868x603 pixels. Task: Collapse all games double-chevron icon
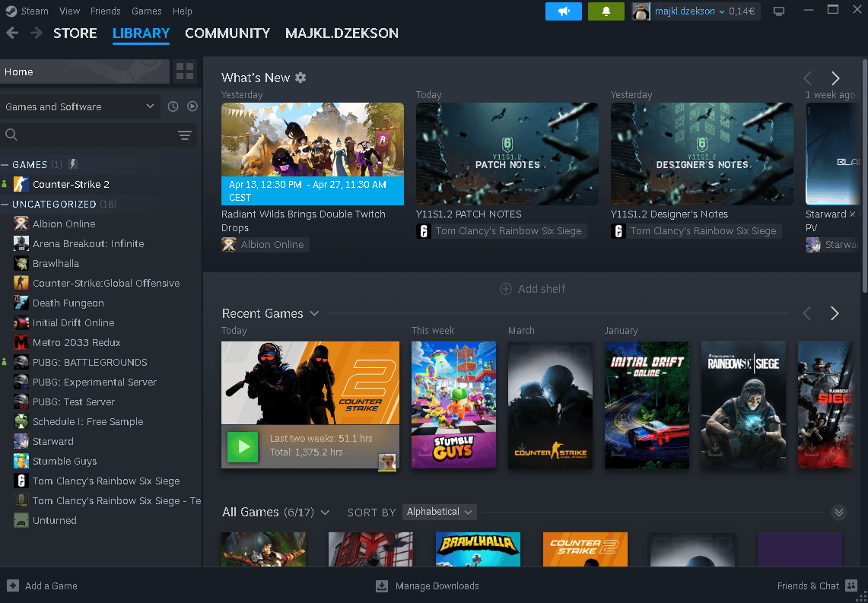tap(838, 513)
